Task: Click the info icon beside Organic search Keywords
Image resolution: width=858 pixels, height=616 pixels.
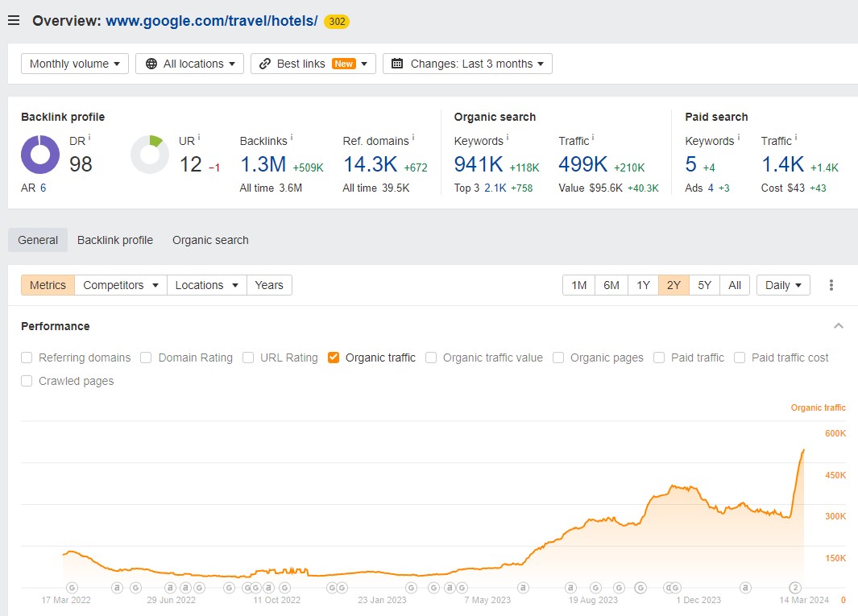Action: pyautogui.click(x=508, y=138)
